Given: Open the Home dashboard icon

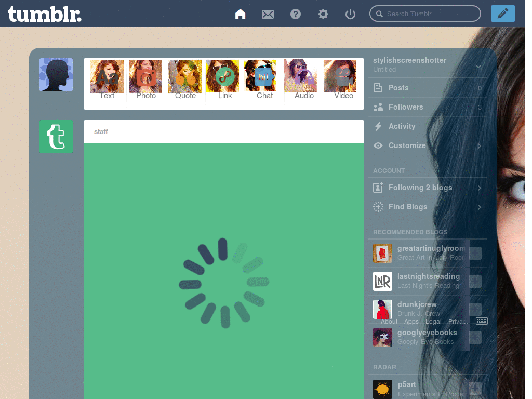Looking at the screenshot, I should [x=240, y=14].
